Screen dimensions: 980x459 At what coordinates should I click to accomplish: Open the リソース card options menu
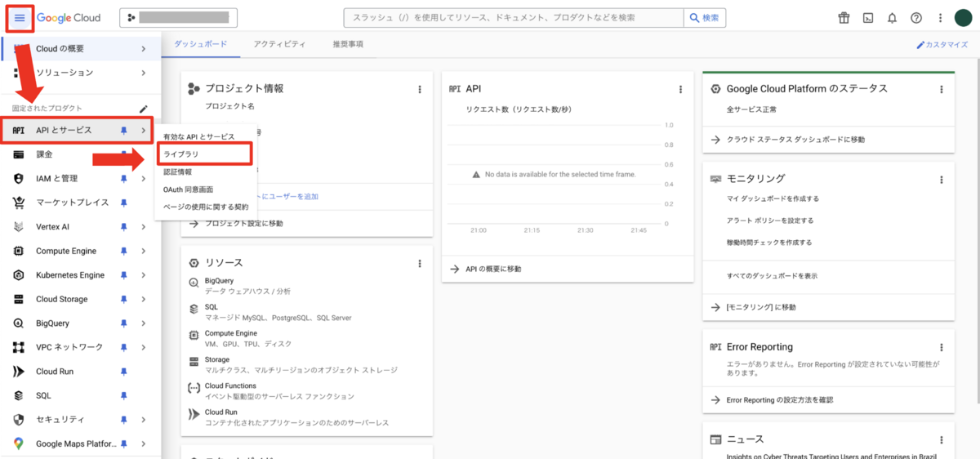coord(420,264)
